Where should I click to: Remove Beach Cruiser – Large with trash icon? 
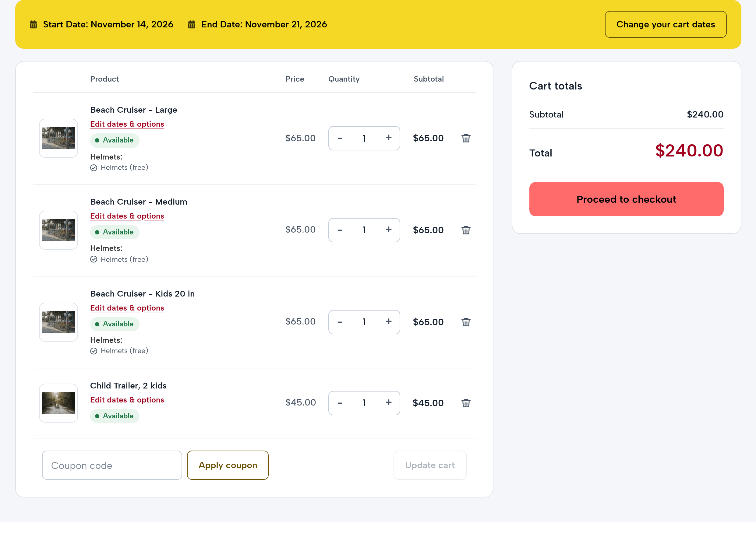tap(466, 138)
